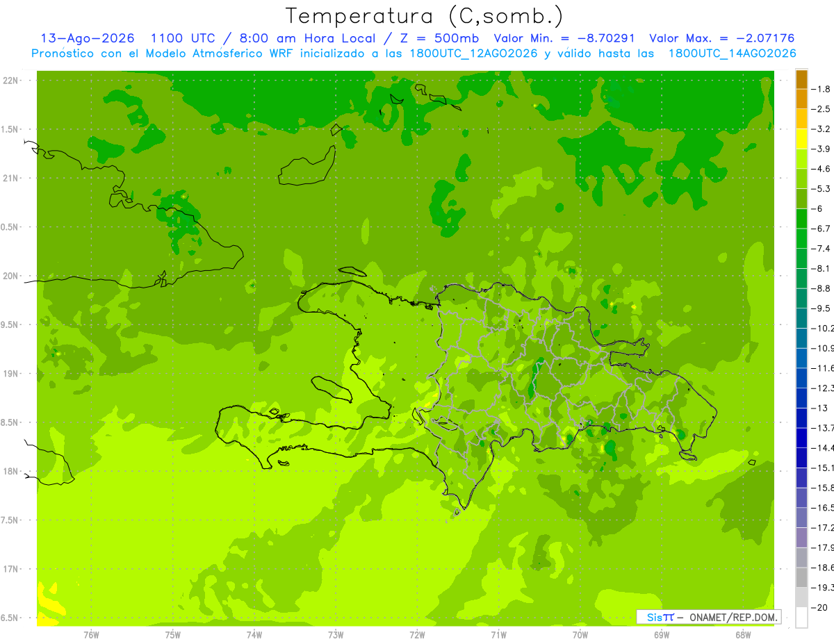Click the '69W' longitude label
834x644 pixels.
click(662, 635)
